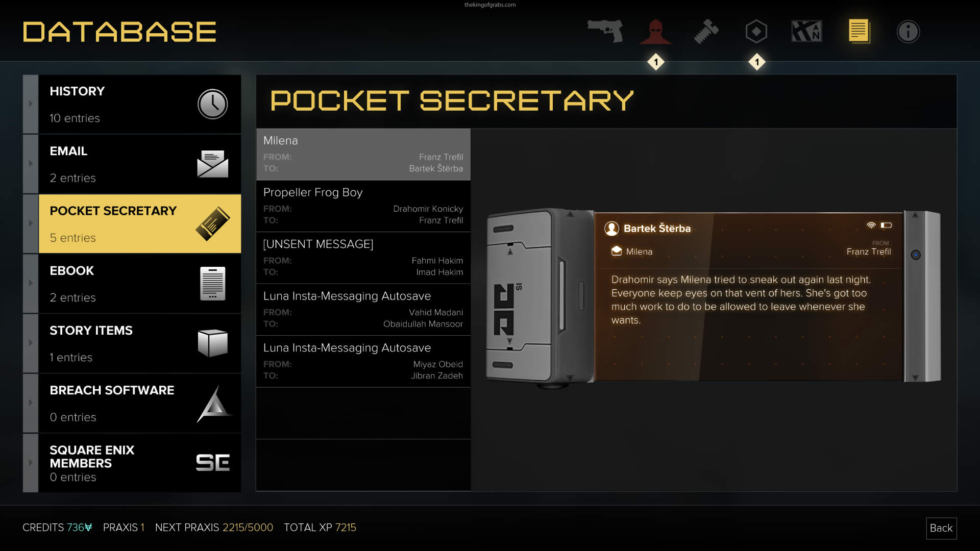Select the hexagon augmentation icon
This screenshot has height=551, width=980.
pyautogui.click(x=756, y=32)
